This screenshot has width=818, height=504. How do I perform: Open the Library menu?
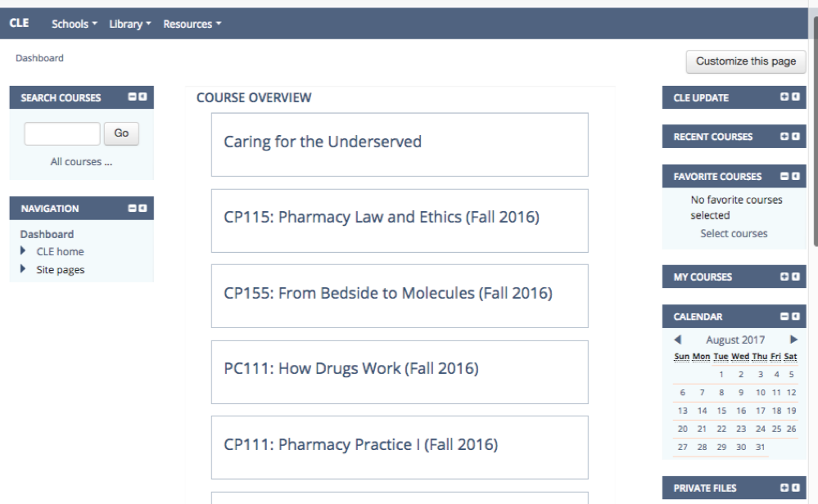130,25
